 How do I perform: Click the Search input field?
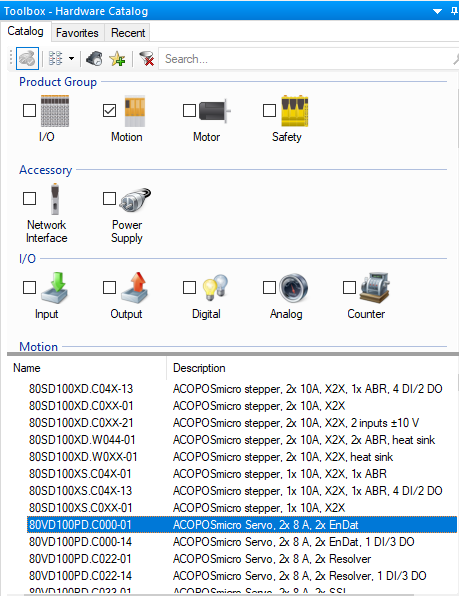[308, 59]
